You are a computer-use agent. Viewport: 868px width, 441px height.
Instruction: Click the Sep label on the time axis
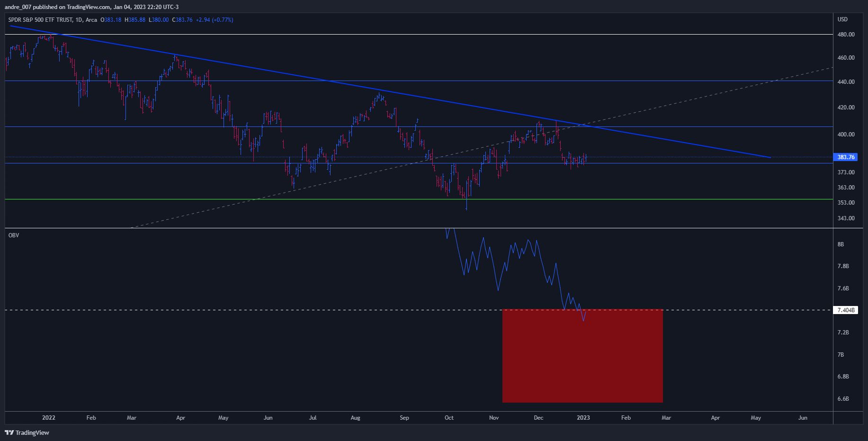point(404,418)
